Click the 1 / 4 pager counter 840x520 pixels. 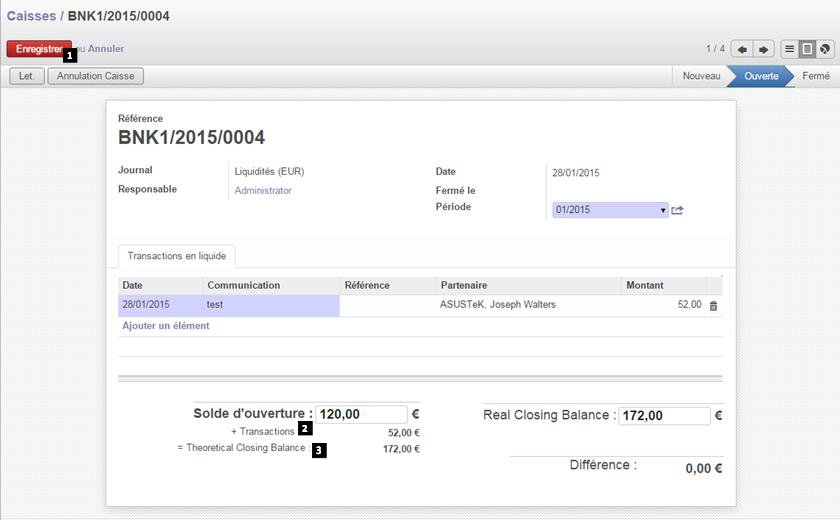(x=715, y=49)
